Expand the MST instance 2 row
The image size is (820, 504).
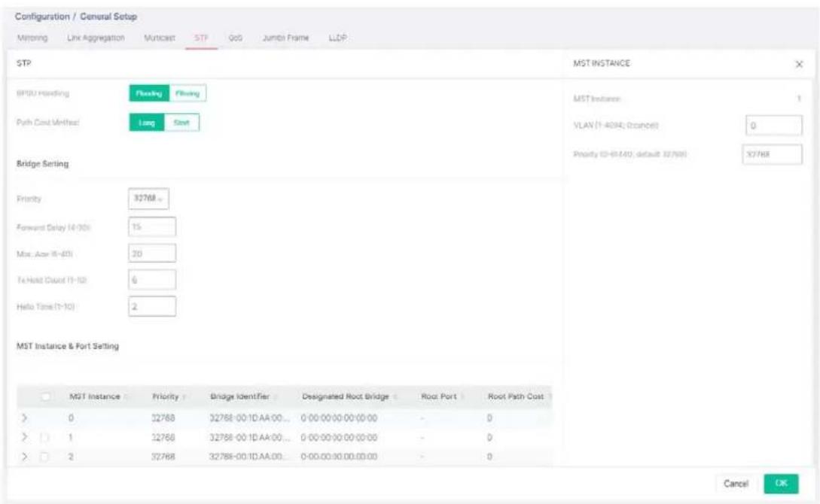click(25, 457)
